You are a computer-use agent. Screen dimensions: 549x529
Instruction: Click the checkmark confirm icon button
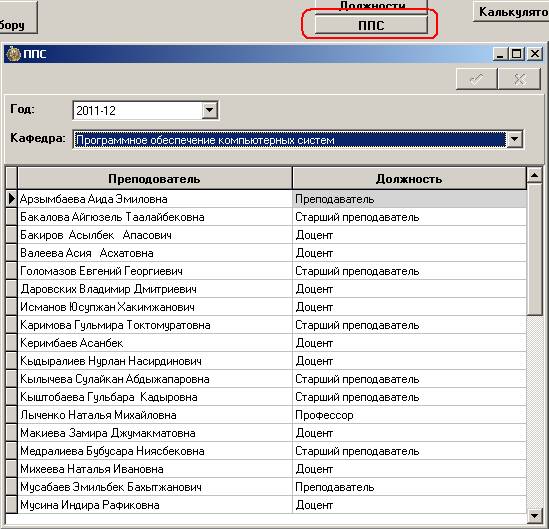point(477,79)
